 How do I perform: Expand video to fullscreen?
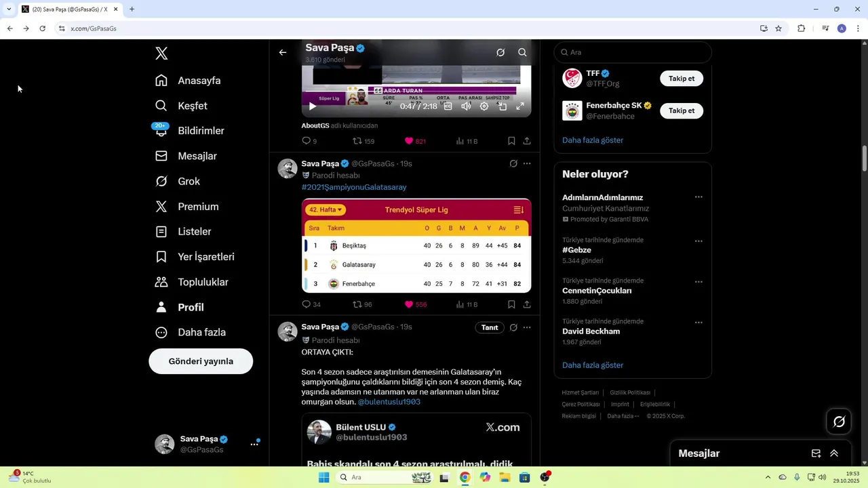pyautogui.click(x=520, y=106)
